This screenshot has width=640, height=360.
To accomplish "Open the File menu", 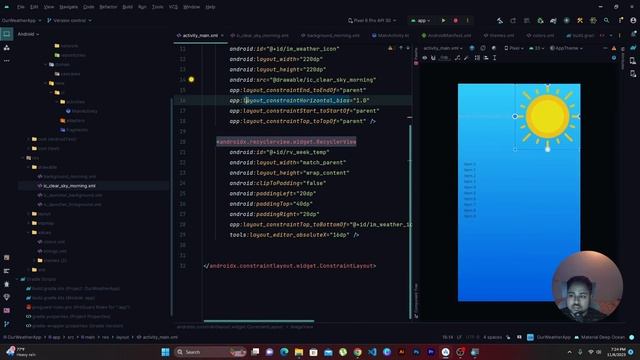I will tap(21, 7).
